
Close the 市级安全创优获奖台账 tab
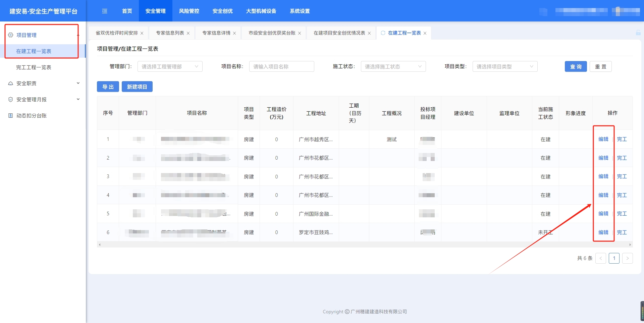(300, 33)
